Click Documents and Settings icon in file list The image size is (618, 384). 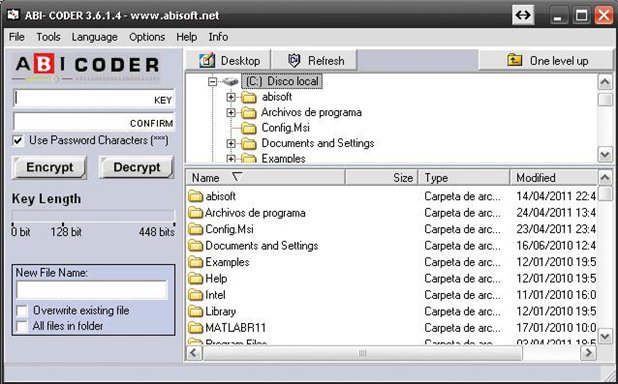point(195,245)
